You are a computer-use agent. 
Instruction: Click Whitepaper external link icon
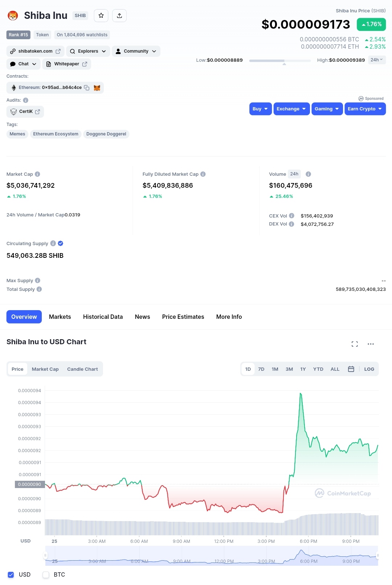[x=85, y=64]
